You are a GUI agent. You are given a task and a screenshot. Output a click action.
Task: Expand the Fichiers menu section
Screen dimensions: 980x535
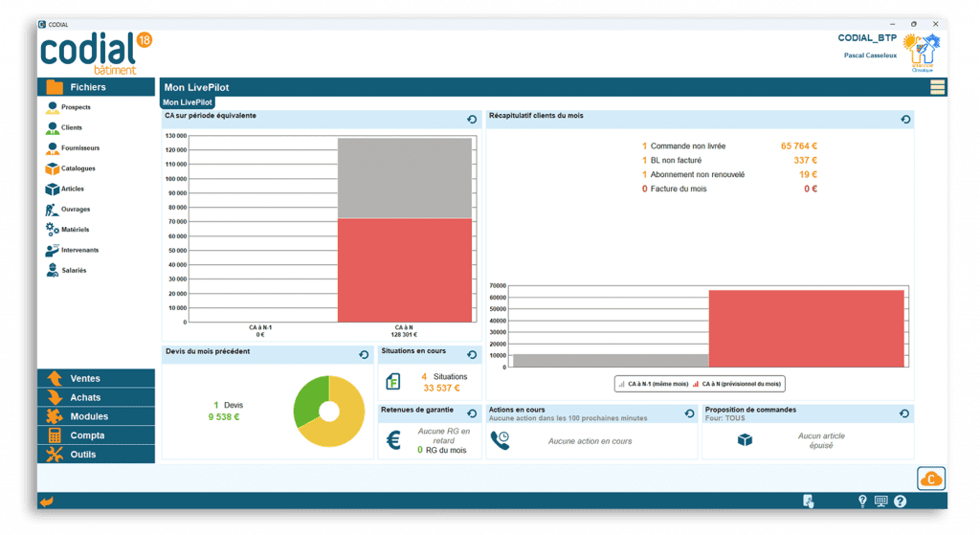click(x=97, y=87)
